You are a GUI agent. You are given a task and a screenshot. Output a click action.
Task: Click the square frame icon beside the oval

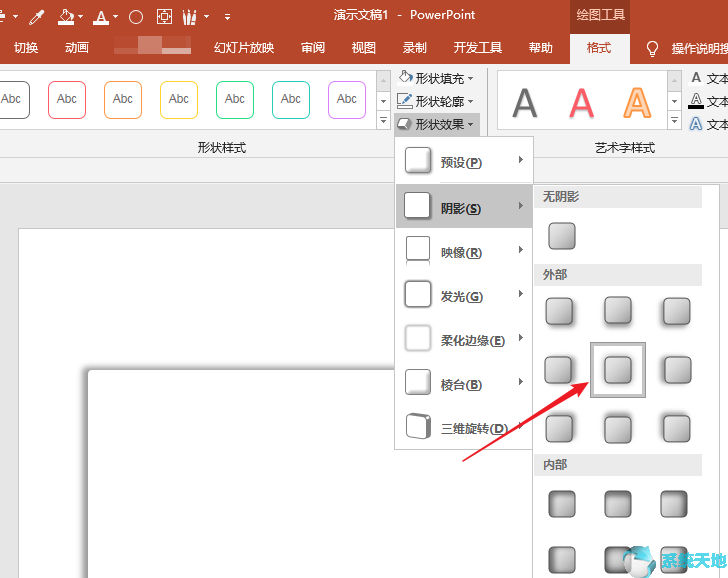point(164,17)
